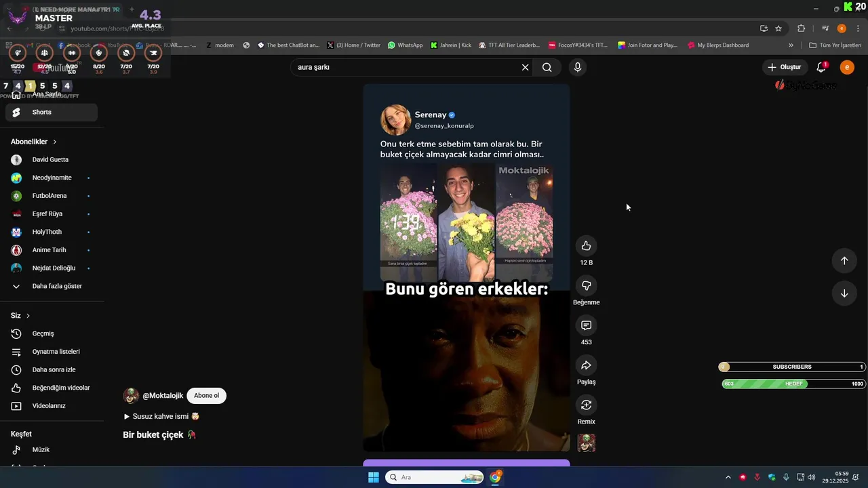Dislike the short via Beğenme thumbs down
Viewport: 868px width, 488px height.
point(587,286)
